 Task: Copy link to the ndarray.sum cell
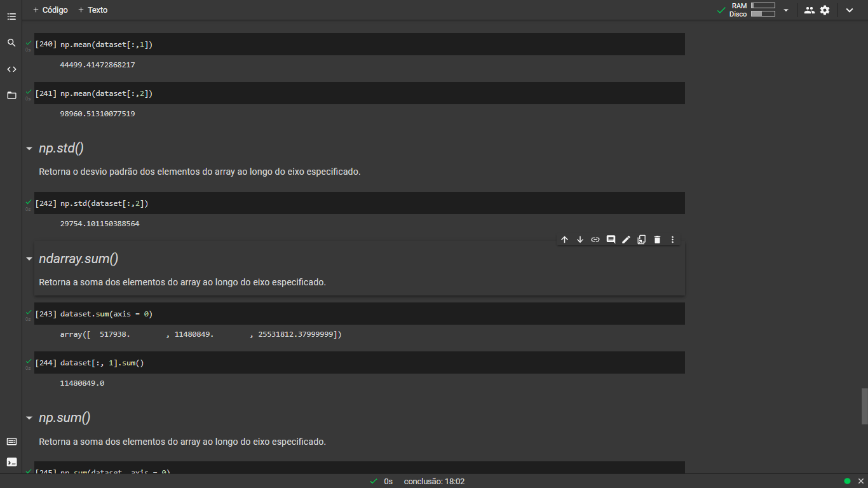click(595, 240)
